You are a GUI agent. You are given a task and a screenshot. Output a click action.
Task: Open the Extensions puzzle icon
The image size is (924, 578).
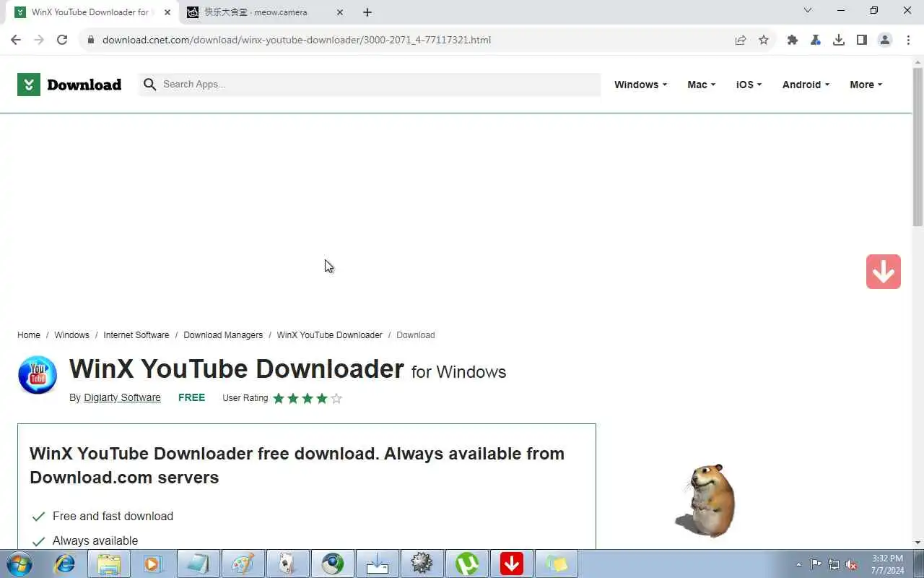tap(793, 40)
